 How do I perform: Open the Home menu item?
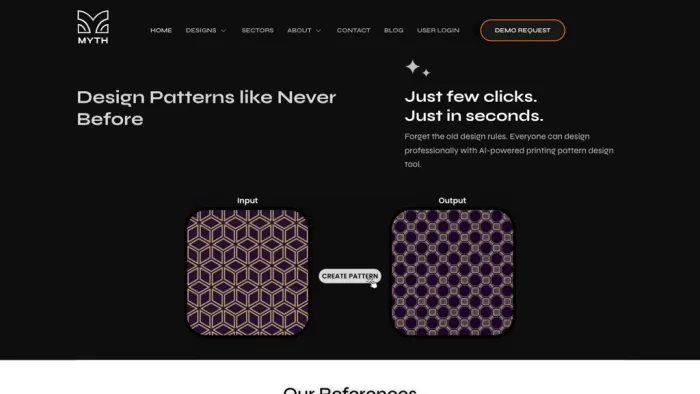click(161, 30)
